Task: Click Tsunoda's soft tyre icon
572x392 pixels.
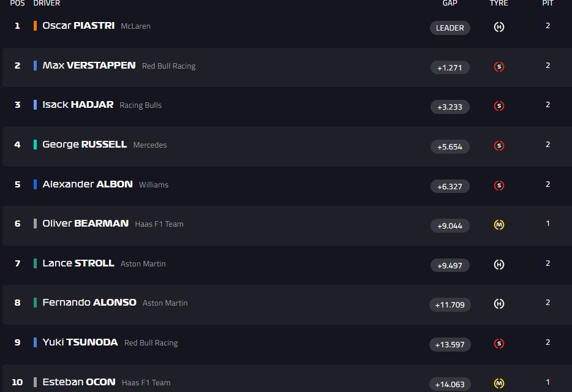Action: (x=499, y=344)
